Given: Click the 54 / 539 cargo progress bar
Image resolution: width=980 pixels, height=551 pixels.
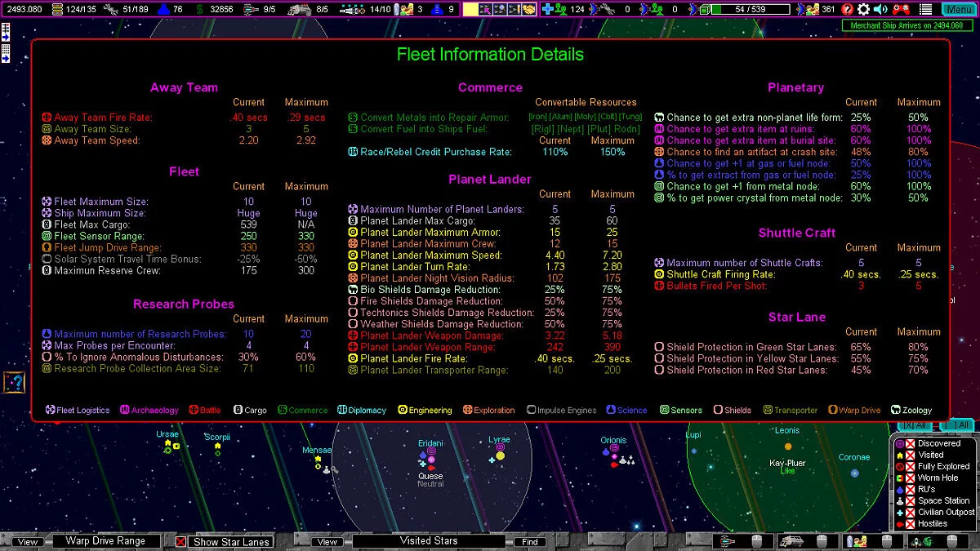Looking at the screenshot, I should point(751,9).
